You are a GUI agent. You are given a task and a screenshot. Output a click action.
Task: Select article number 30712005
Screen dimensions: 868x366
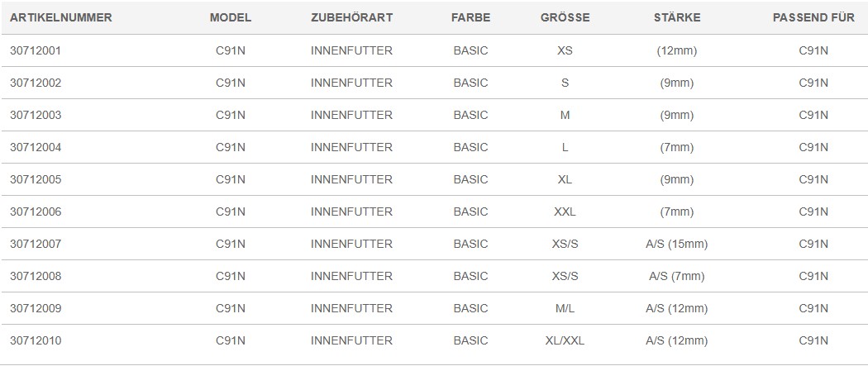(36, 179)
